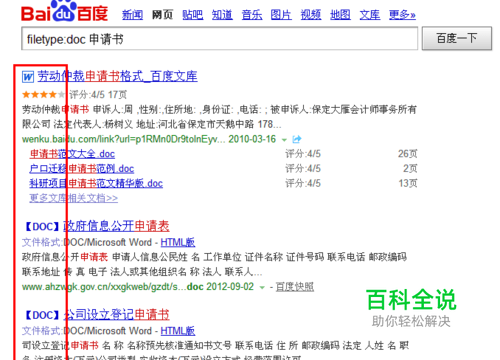Click the share icon after date 2010-03-16

click(x=297, y=139)
